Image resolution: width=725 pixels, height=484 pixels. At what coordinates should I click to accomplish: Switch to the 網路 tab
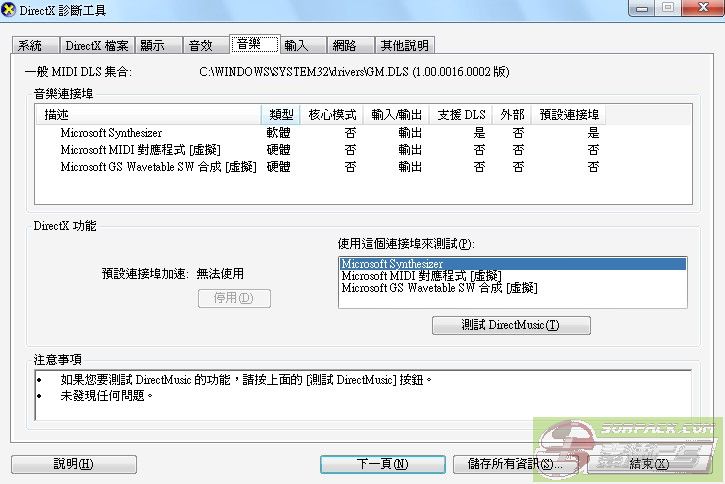coord(345,45)
